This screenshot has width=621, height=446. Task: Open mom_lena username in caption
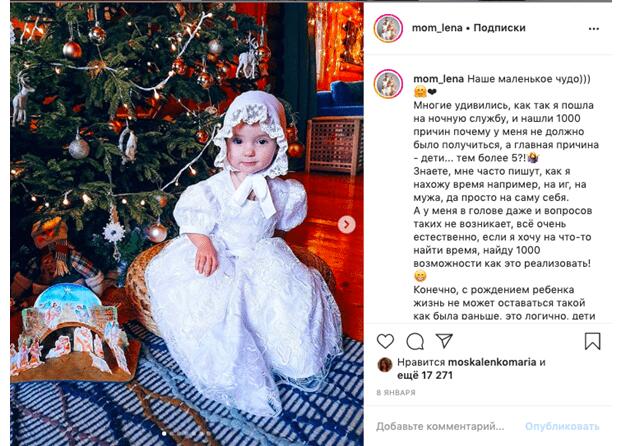438,78
